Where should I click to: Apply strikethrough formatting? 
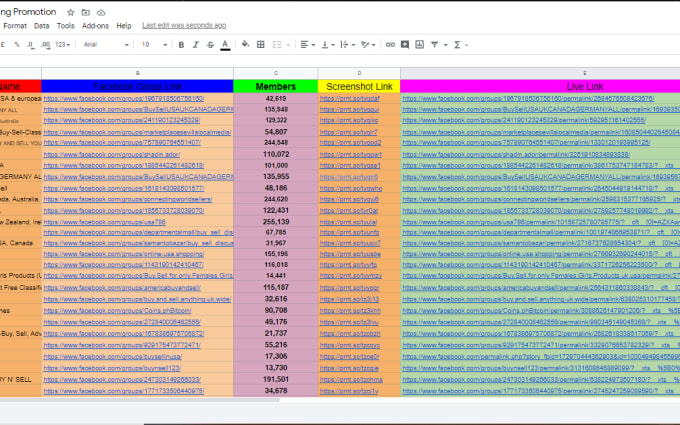tap(210, 45)
